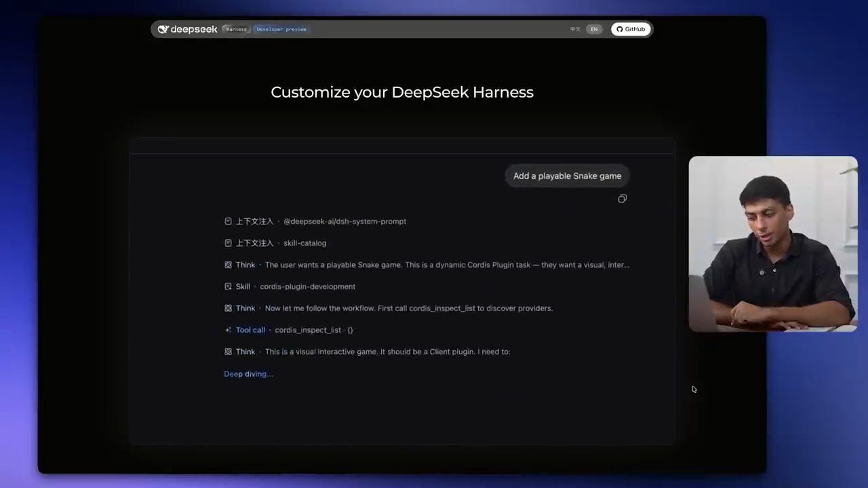This screenshot has width=868, height=488.
Task: Click the Developer preview badge
Action: (281, 29)
